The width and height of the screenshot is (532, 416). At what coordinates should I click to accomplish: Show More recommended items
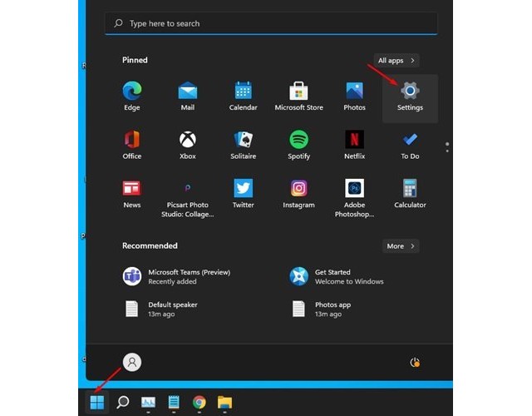click(401, 246)
